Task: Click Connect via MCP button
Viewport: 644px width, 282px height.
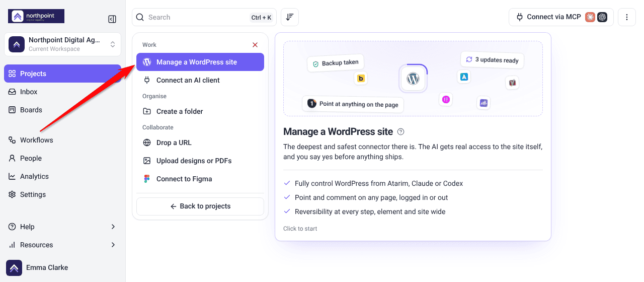Action: [x=561, y=17]
